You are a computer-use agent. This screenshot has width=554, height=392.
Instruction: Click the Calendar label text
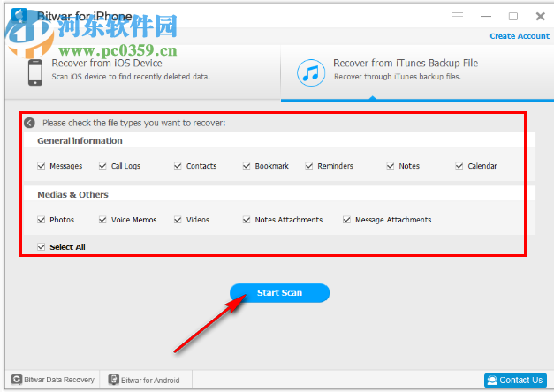point(482,166)
